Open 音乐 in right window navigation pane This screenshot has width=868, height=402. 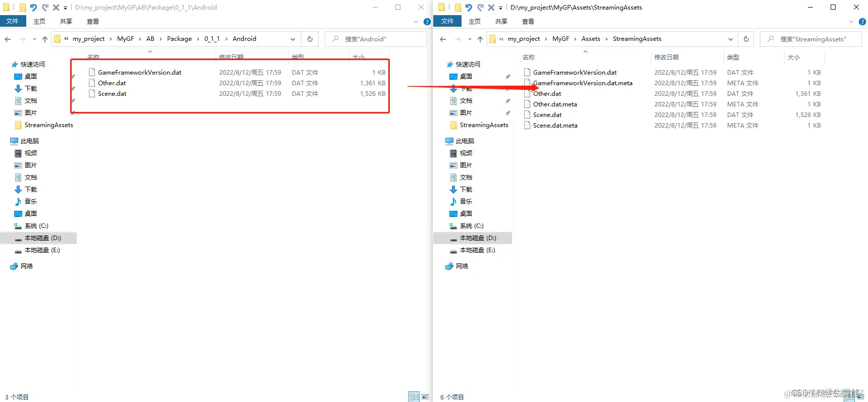tap(466, 201)
